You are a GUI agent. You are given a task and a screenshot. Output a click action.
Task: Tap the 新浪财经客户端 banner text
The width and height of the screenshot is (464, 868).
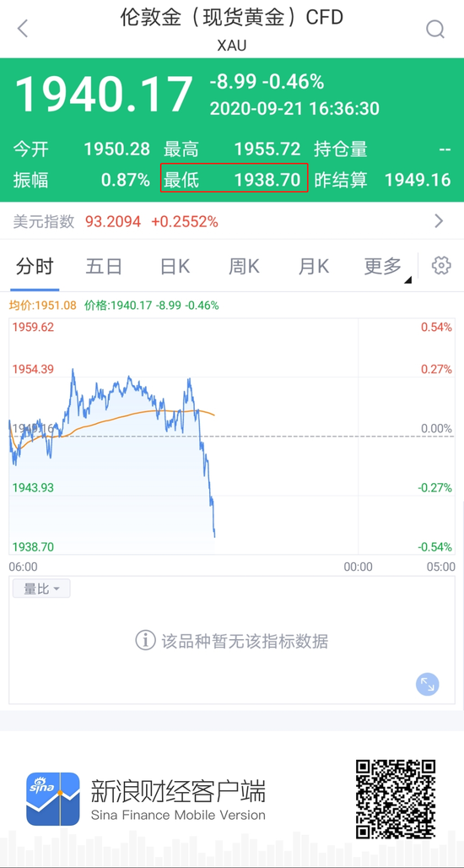pyautogui.click(x=177, y=790)
